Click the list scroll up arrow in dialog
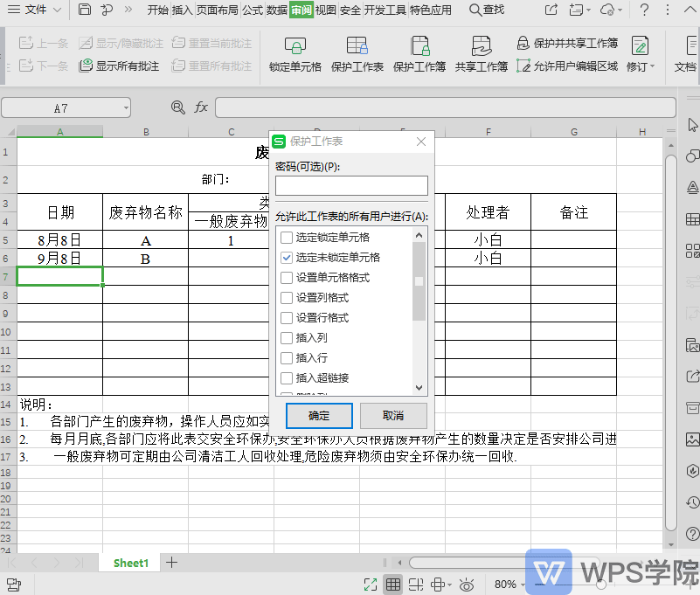700x595 pixels. click(x=419, y=235)
